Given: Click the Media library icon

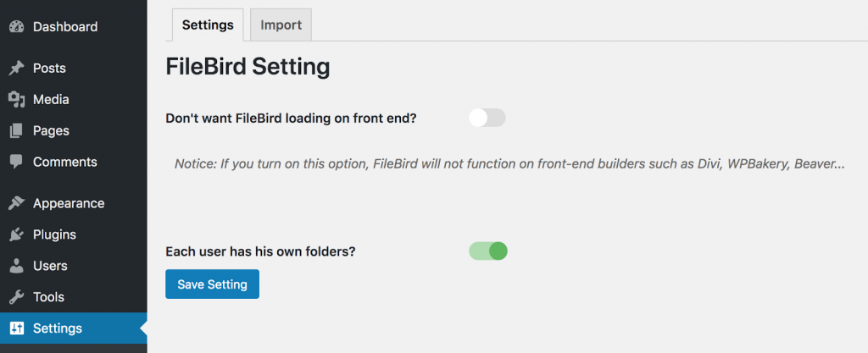Looking at the screenshot, I should point(17,99).
